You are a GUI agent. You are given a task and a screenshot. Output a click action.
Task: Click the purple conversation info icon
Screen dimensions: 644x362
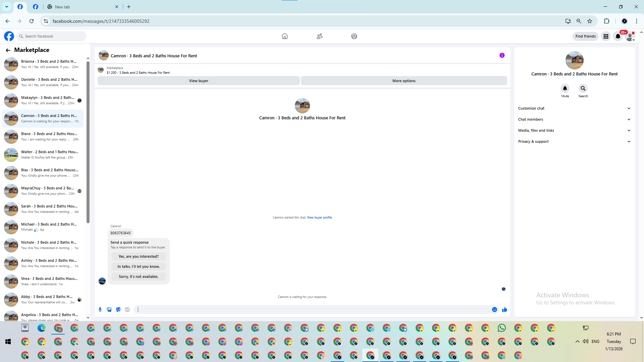[502, 56]
